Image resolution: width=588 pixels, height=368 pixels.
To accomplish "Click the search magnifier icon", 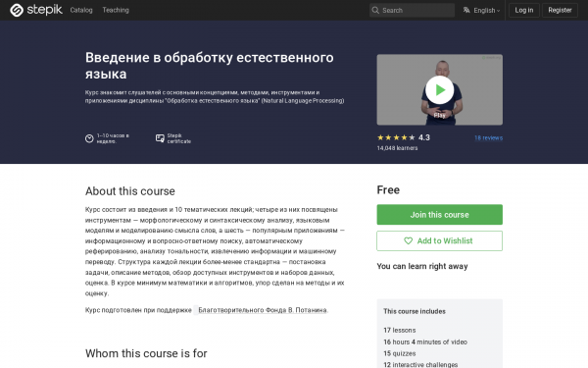I will 375,10.
